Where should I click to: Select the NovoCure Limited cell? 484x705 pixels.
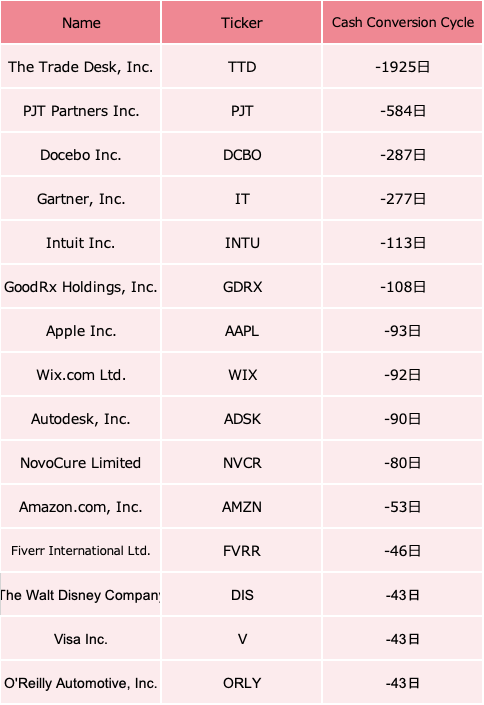pos(81,463)
